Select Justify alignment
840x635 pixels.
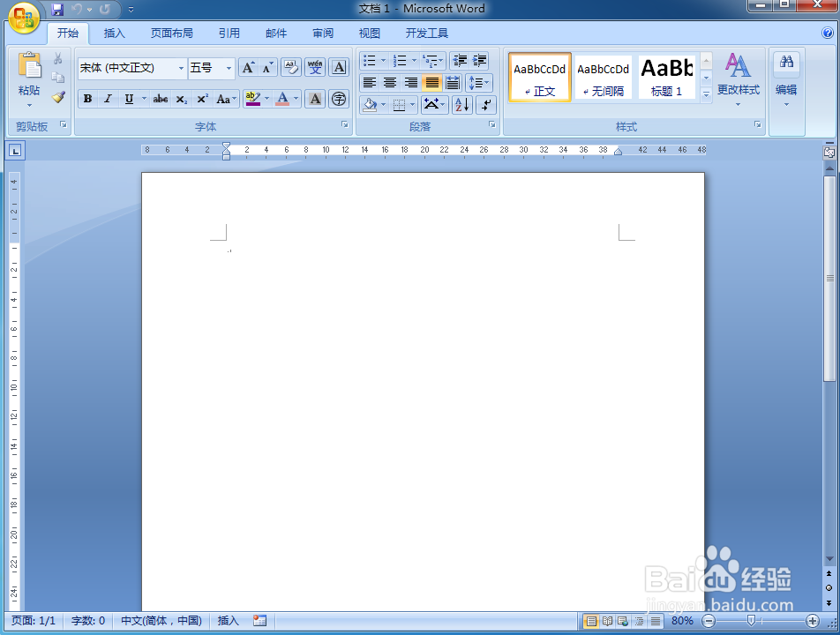click(431, 82)
